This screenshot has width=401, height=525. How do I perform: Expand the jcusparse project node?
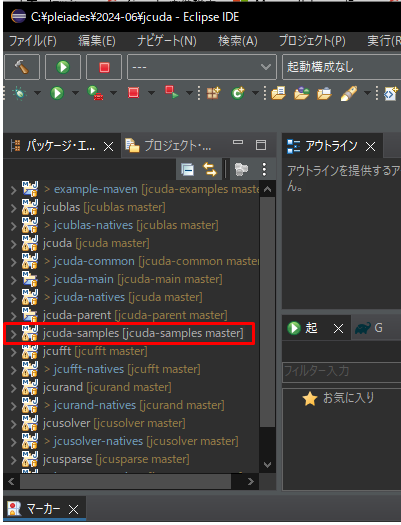click(x=13, y=460)
